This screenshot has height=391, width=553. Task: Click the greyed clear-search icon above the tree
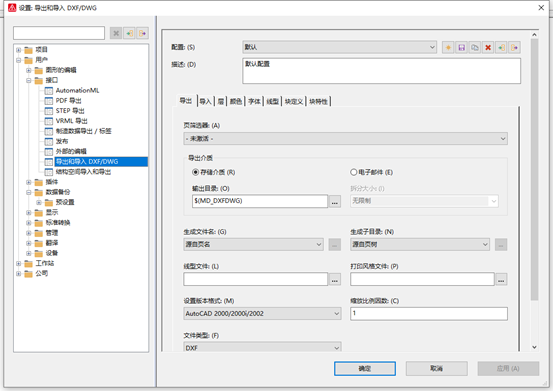[x=116, y=33]
